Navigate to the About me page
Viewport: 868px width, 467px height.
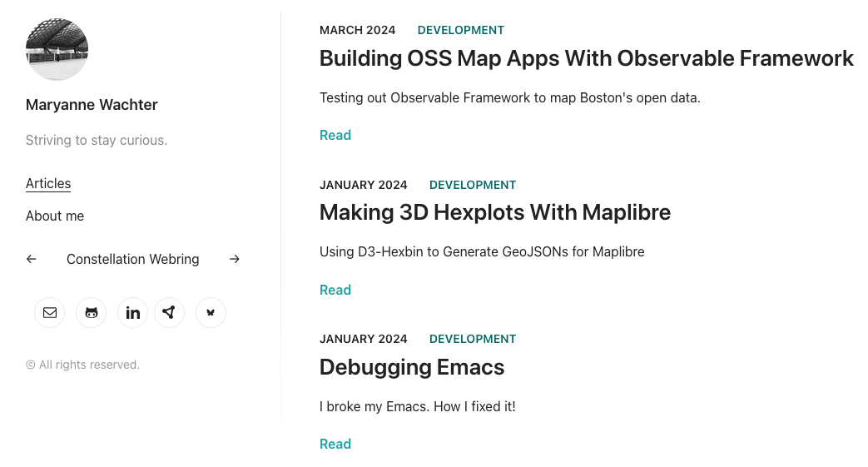coord(55,216)
